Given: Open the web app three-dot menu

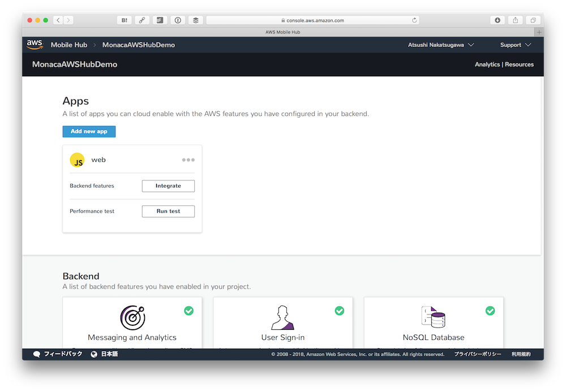Looking at the screenshot, I should point(188,160).
